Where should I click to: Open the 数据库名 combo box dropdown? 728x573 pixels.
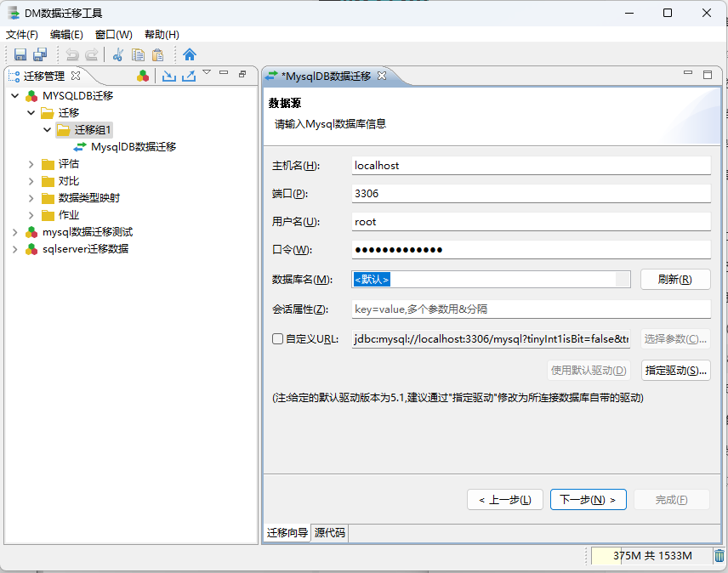pyautogui.click(x=623, y=280)
